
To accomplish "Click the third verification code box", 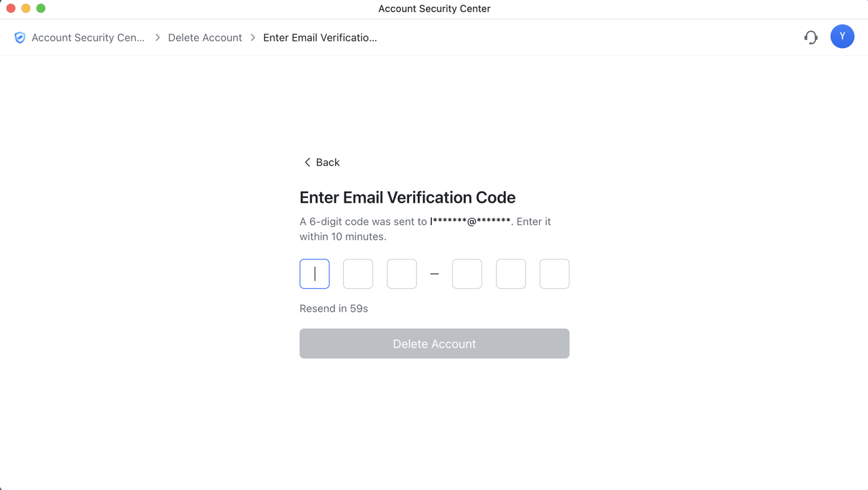I will 402,274.
